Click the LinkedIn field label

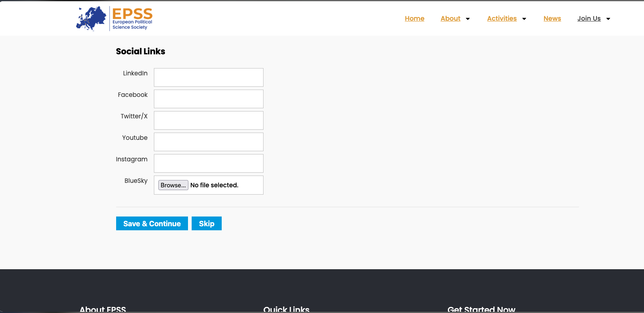tap(135, 73)
